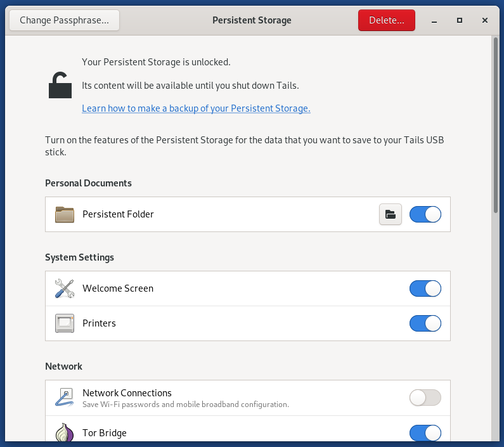Select the Welcome Screen label
Viewport: 504px width, 447px height.
118,288
